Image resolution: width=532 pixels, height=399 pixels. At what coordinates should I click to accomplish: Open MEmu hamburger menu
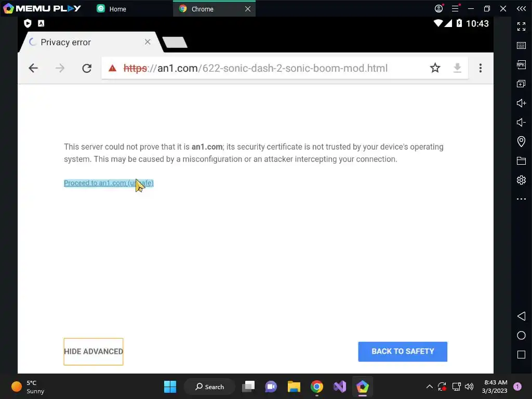point(455,8)
